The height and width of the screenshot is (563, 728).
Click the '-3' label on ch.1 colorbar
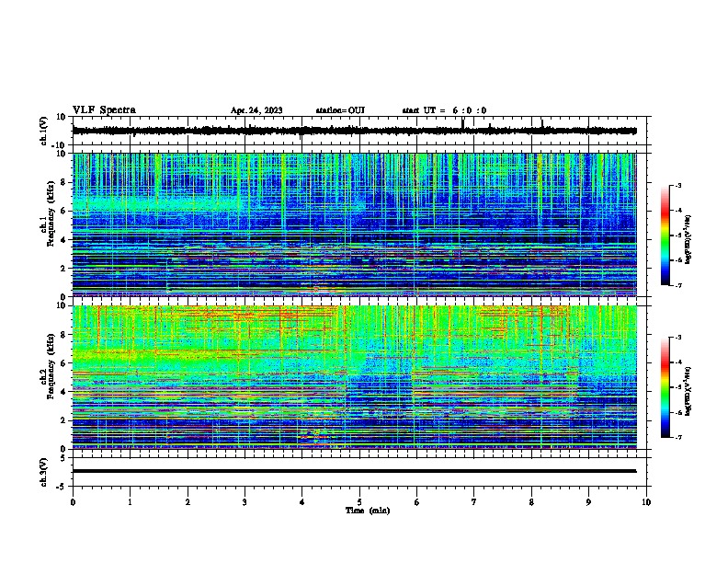(x=677, y=185)
